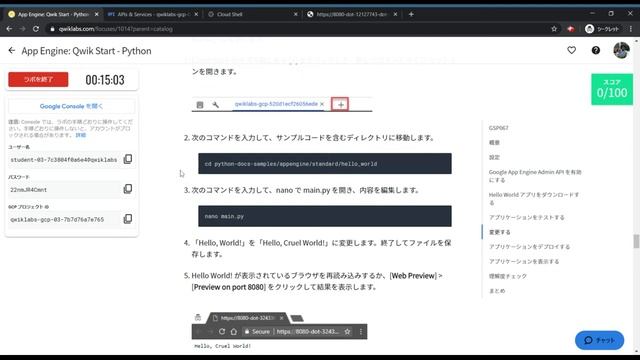This screenshot has width=640, height=360.
Task: Favorite the lab with heart icon
Action: tap(571, 50)
